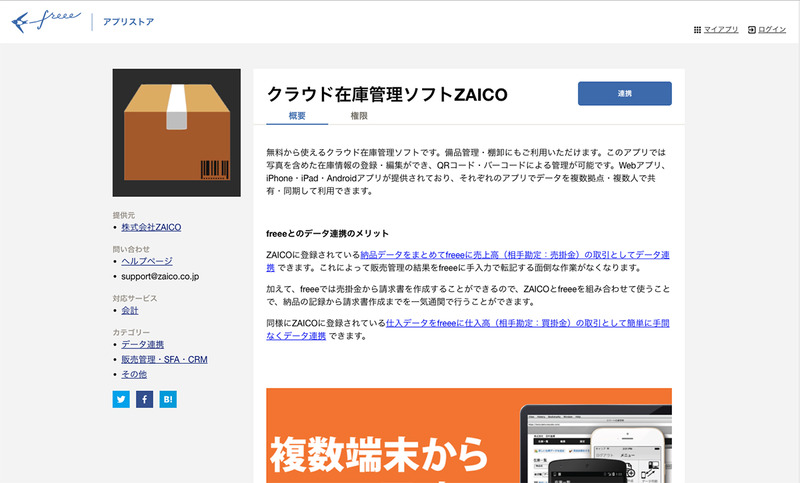Switch to the 権限 tab

click(359, 116)
